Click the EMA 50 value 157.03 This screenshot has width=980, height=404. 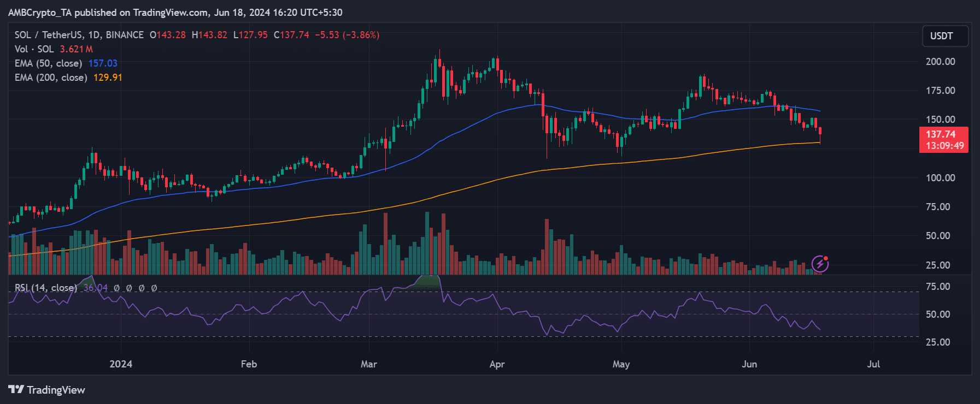point(103,63)
